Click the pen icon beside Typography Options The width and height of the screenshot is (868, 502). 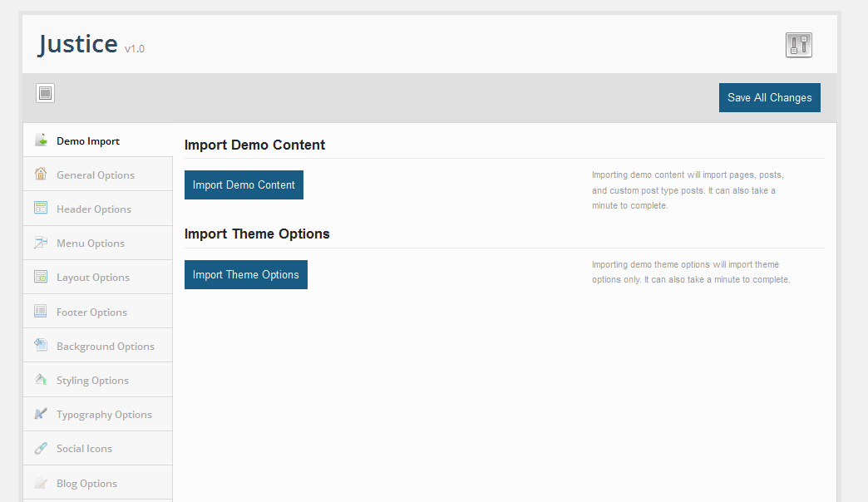pos(41,414)
